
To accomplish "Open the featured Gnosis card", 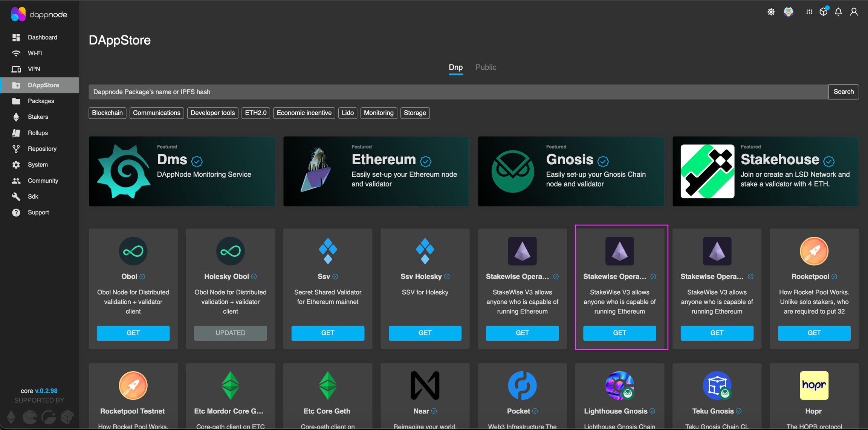I will point(571,171).
